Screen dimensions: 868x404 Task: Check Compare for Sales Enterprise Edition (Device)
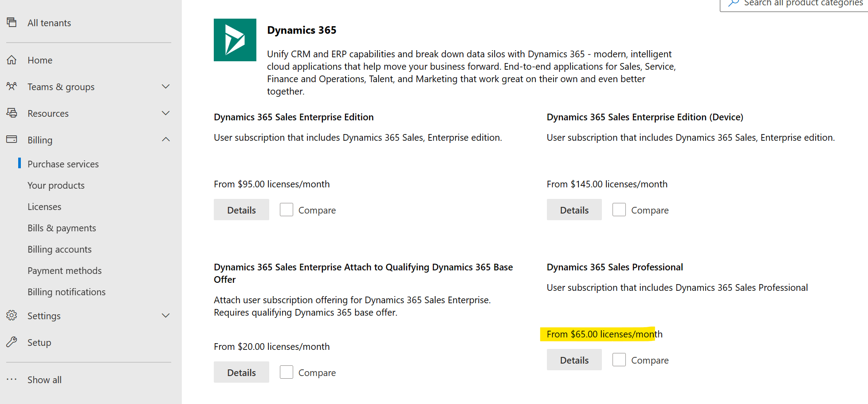(619, 210)
